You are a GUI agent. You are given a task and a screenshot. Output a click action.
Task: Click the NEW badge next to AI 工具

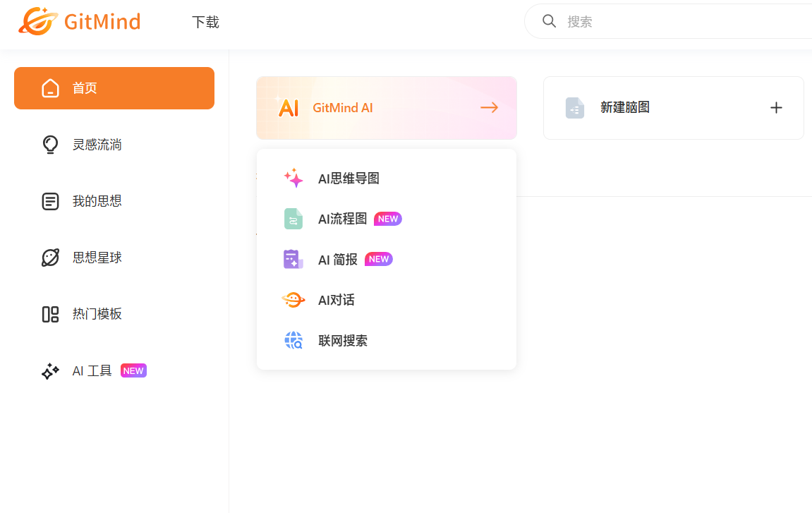pyautogui.click(x=133, y=371)
